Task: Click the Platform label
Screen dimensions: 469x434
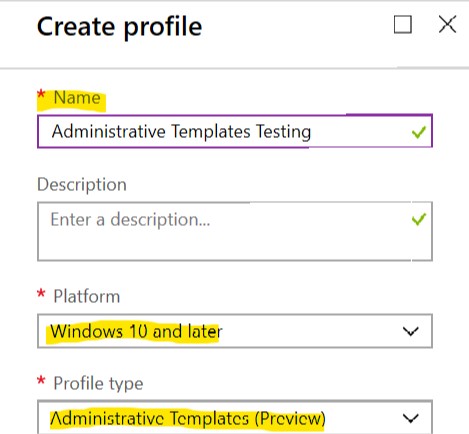Action: tap(87, 296)
